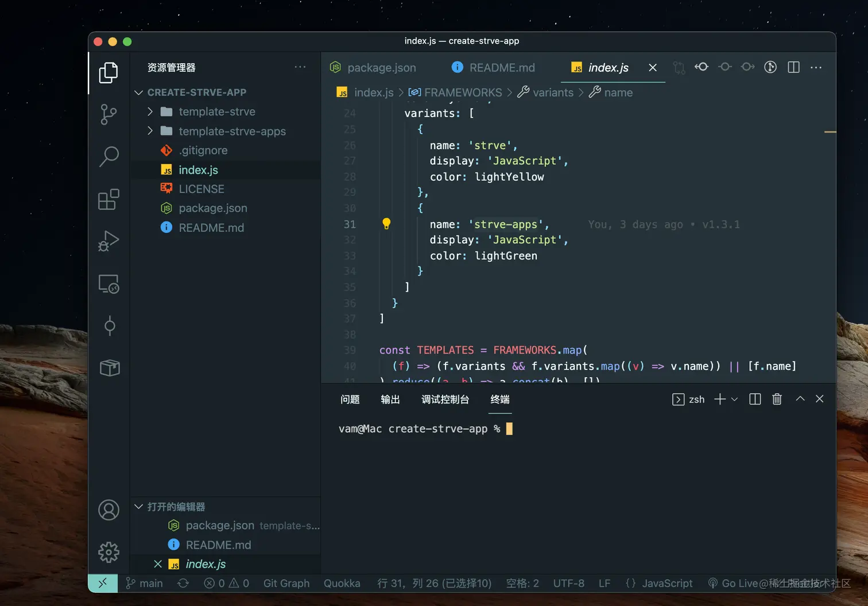The image size is (868, 606).
Task: Open the Source Control view
Action: (x=108, y=114)
